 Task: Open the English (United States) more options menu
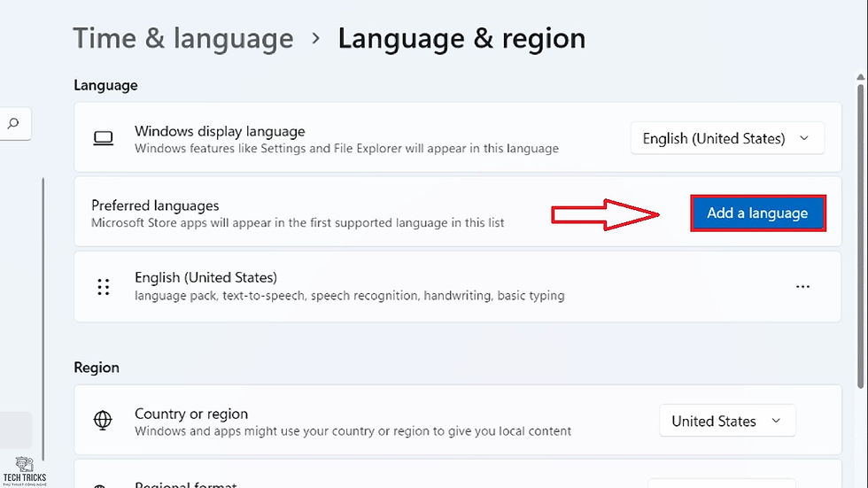[802, 287]
